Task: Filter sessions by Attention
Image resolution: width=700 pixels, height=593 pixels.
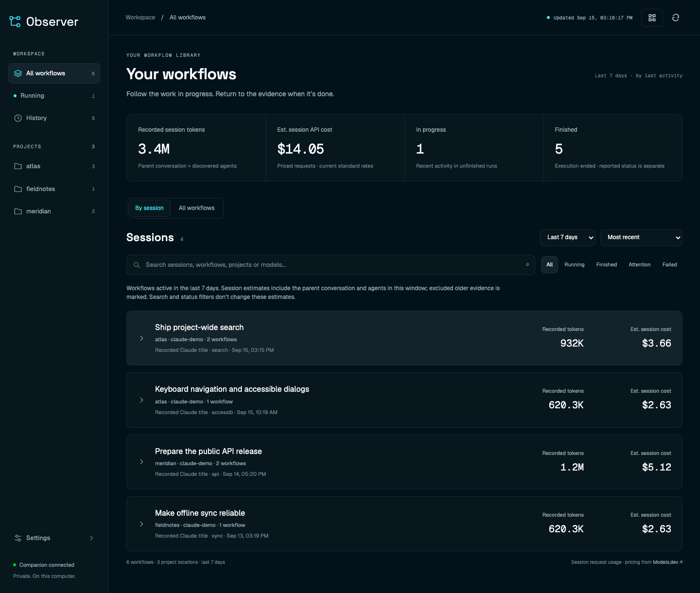Action: [640, 265]
